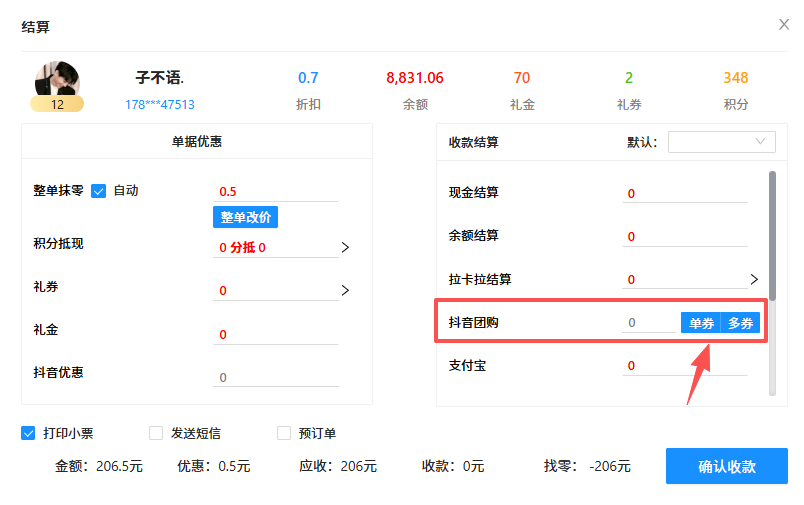Viewport: 804px width, 505px height.
Task: Click the payment list vertical scrollbar
Action: tap(772, 236)
